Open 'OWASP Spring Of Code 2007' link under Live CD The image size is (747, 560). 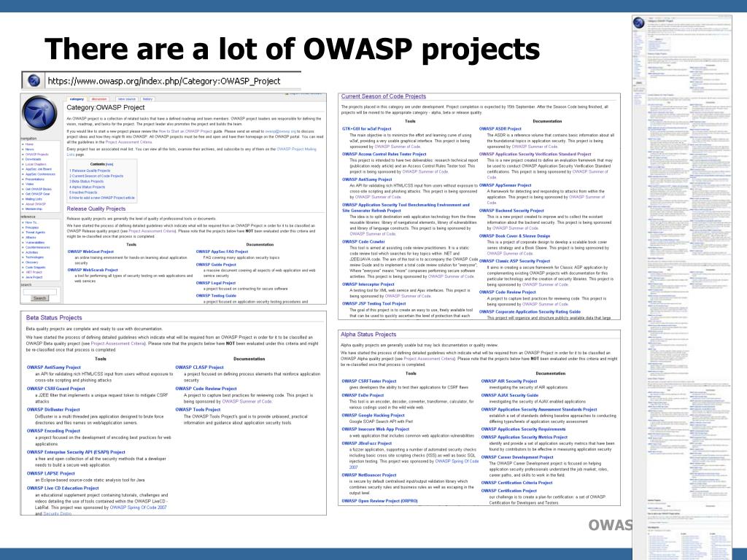[138, 507]
